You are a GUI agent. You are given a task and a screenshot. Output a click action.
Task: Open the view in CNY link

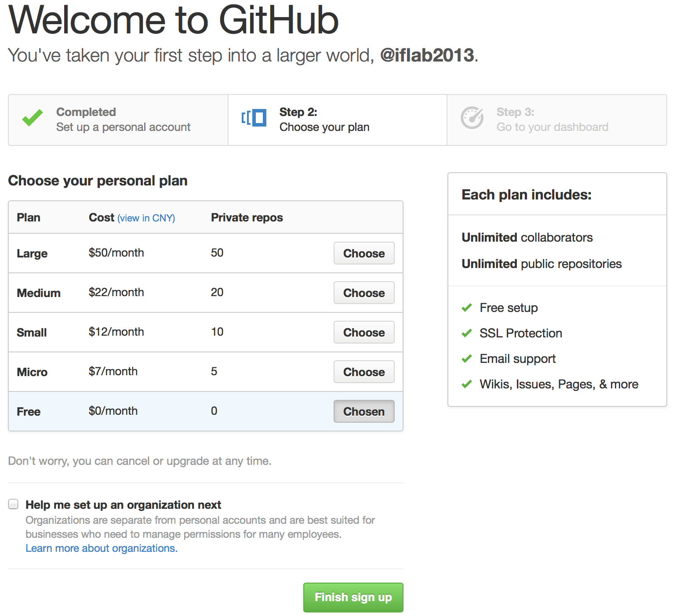146,218
